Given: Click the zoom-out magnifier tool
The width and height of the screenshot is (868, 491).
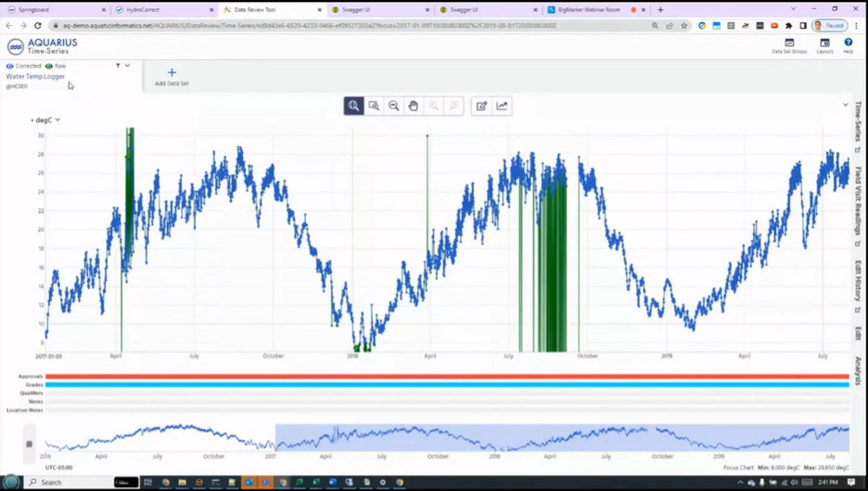Looking at the screenshot, I should (393, 106).
